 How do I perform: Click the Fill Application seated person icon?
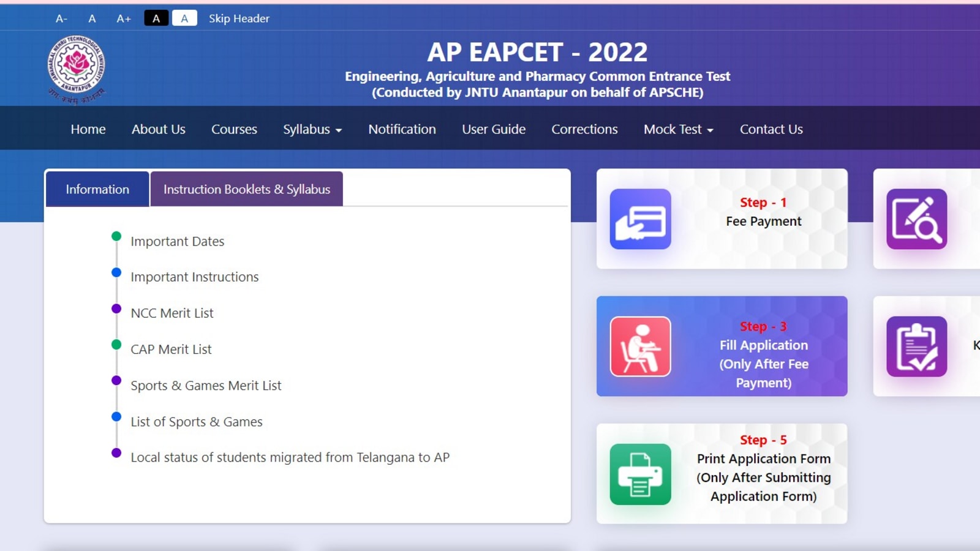pos(640,347)
